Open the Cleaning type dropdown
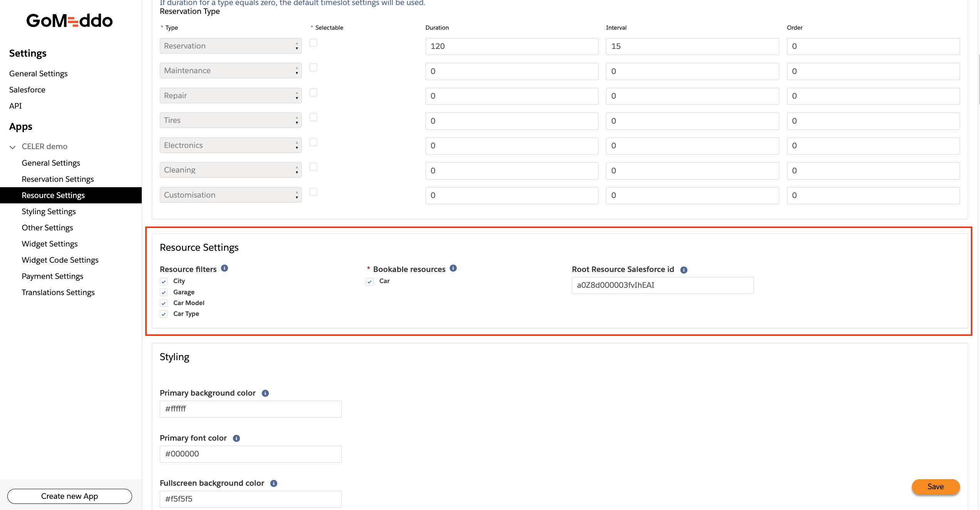 [230, 170]
